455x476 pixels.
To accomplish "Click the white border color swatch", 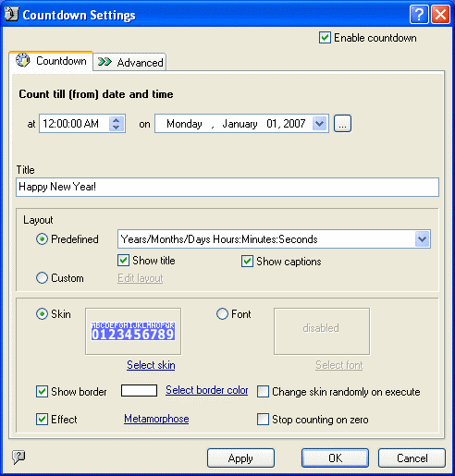I will 139,390.
